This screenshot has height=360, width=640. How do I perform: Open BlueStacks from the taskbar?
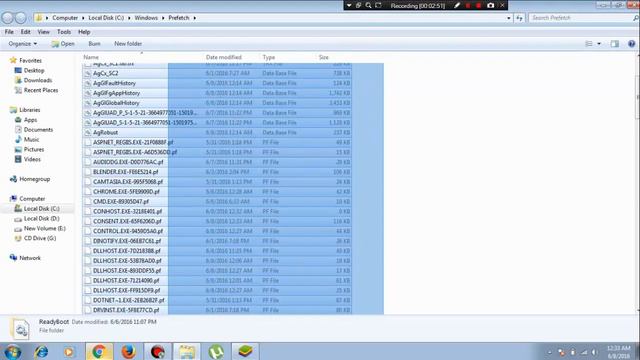pyautogui.click(x=245, y=351)
